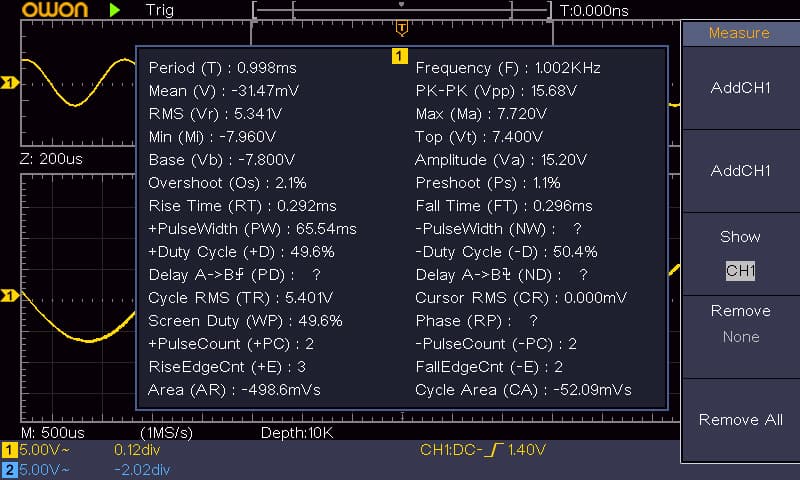Click the Overshoot (Os) 2.1% measurement
Viewport: 800px width, 480px height.
pyautogui.click(x=228, y=183)
